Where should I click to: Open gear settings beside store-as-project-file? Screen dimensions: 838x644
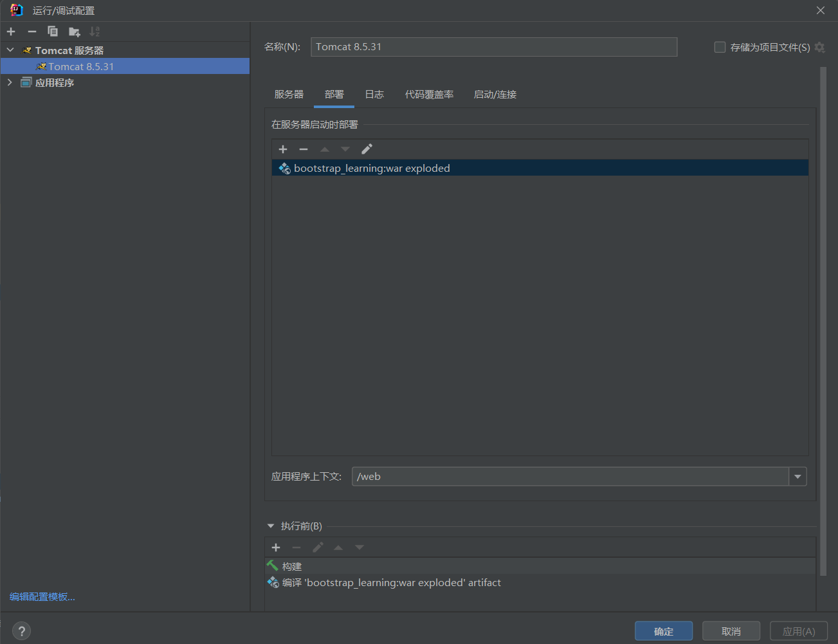[819, 47]
